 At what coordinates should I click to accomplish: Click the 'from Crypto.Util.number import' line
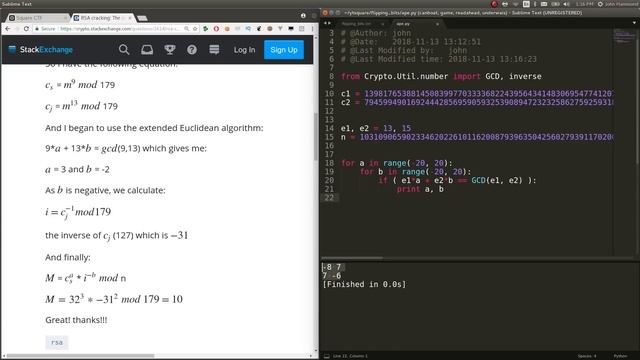click(x=441, y=76)
